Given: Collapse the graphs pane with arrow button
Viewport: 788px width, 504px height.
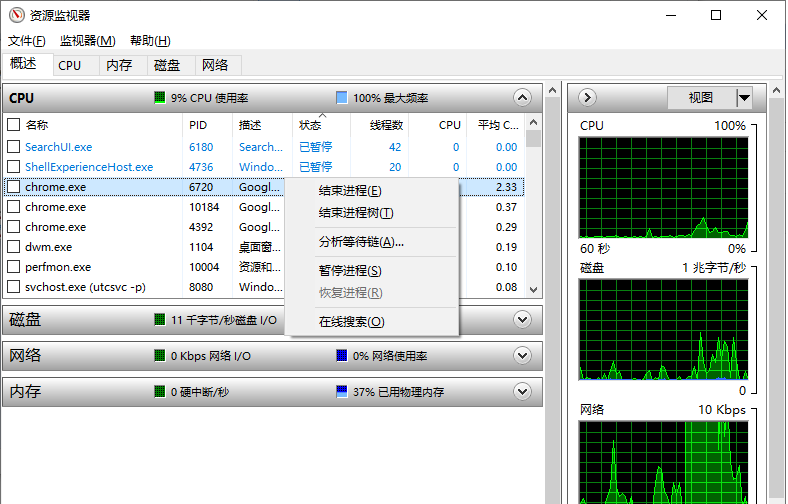Looking at the screenshot, I should coord(587,97).
